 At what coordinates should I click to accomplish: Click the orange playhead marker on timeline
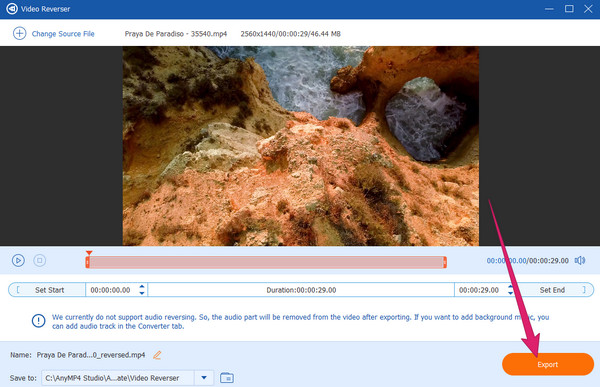coord(89,253)
